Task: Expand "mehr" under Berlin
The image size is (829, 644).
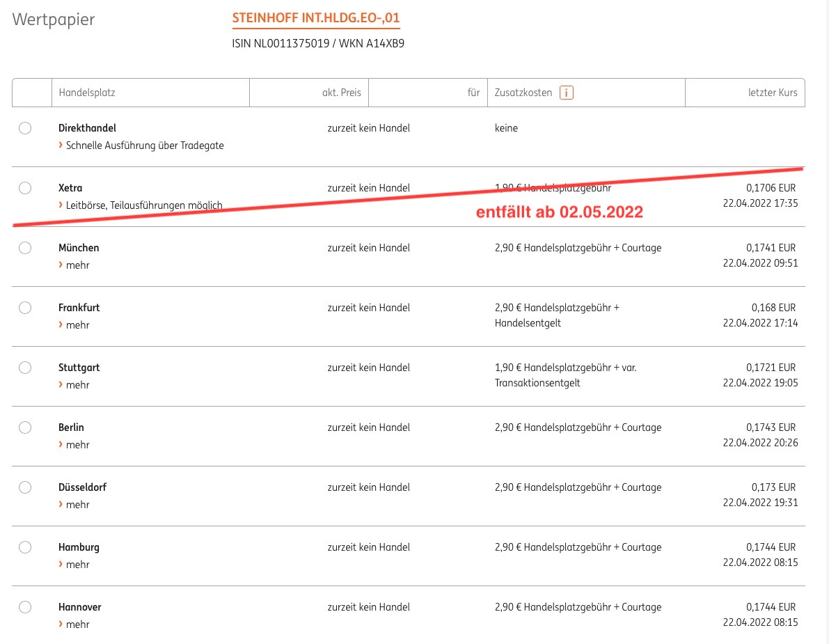Action: tap(77, 445)
